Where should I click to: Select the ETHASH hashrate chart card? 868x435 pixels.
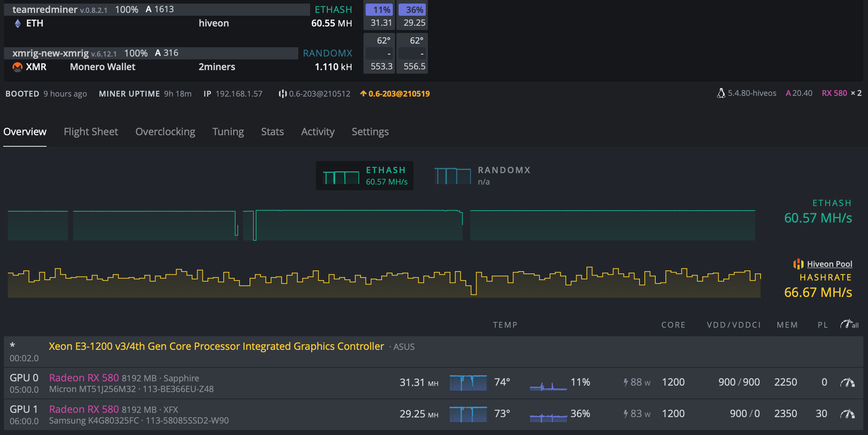(365, 176)
